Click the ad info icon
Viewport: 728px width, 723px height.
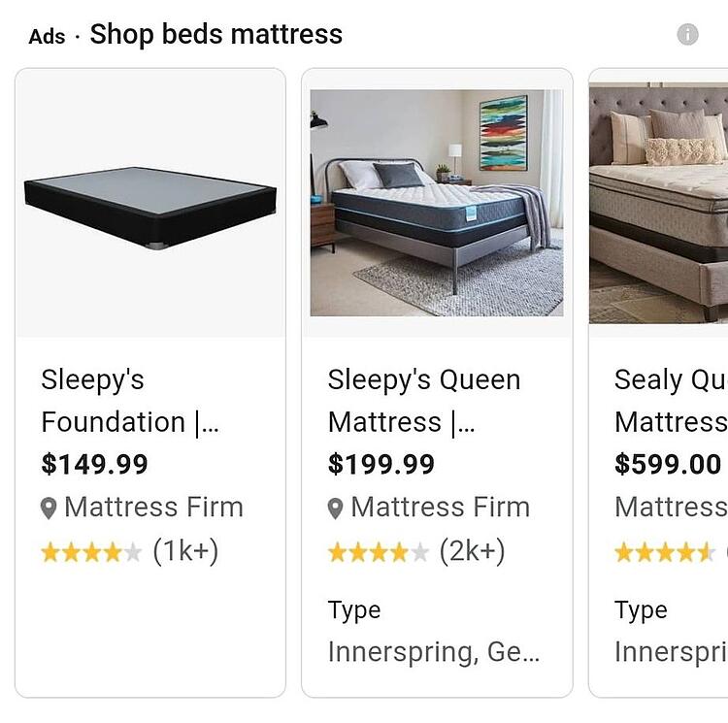point(687,35)
